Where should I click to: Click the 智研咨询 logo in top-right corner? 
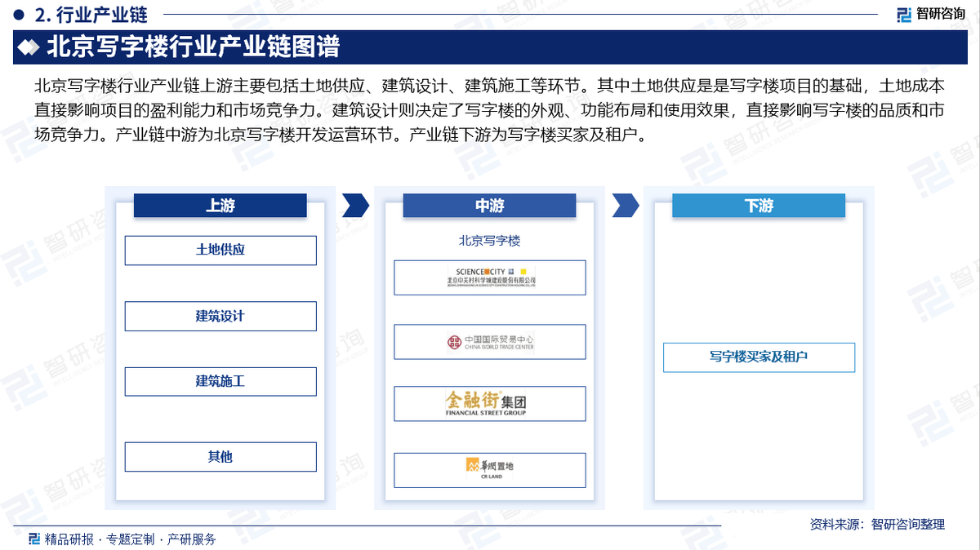point(929,14)
